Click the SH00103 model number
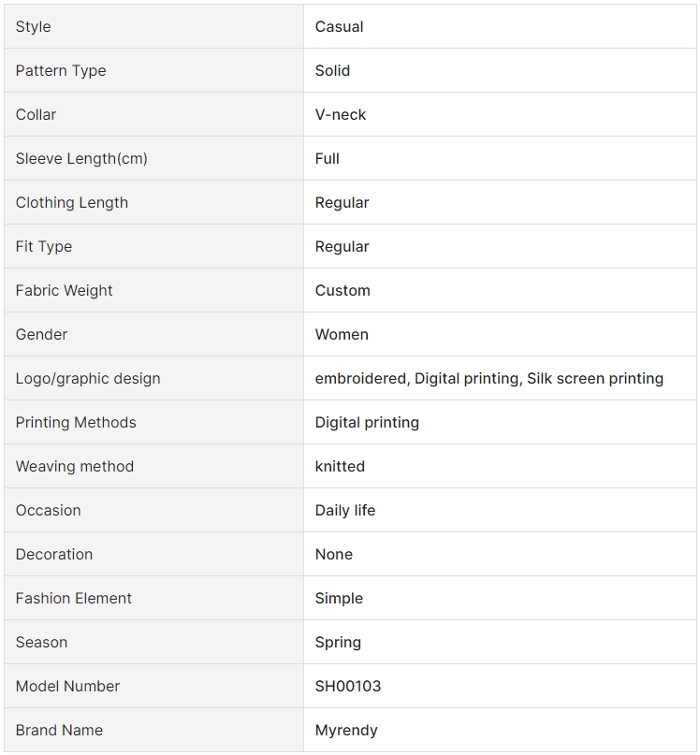Screen dimensions: 700x755 tap(348, 686)
